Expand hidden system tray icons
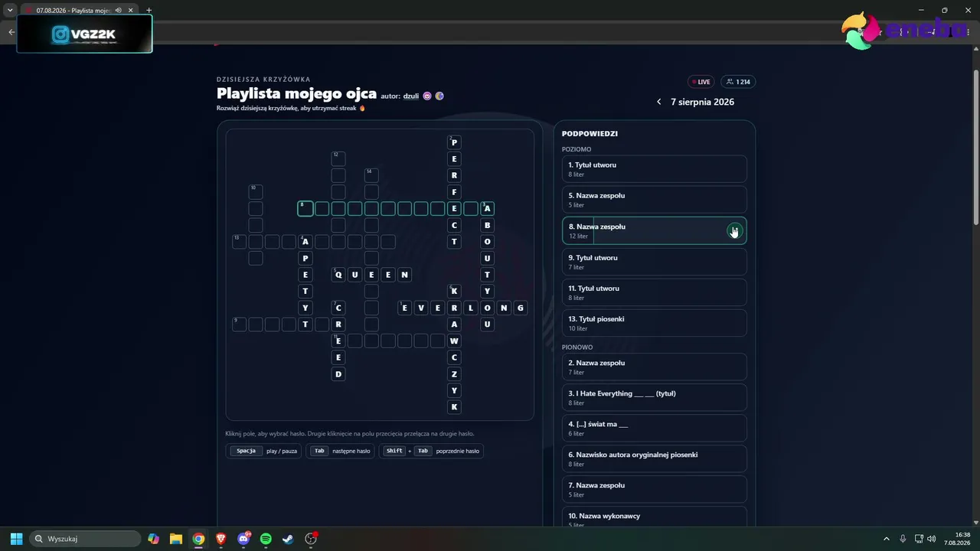The width and height of the screenshot is (980, 551). tap(887, 539)
